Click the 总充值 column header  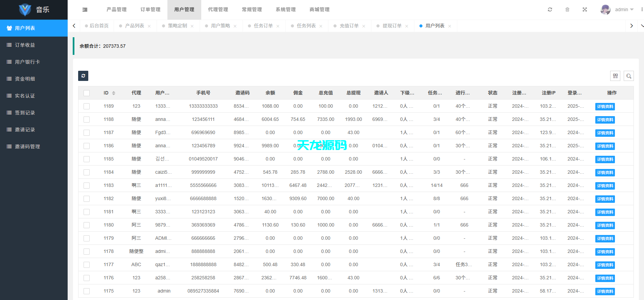click(x=326, y=93)
